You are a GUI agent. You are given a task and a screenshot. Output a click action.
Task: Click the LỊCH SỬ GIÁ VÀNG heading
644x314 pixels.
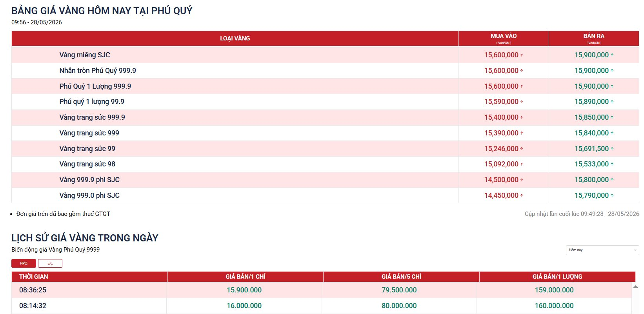click(85, 238)
